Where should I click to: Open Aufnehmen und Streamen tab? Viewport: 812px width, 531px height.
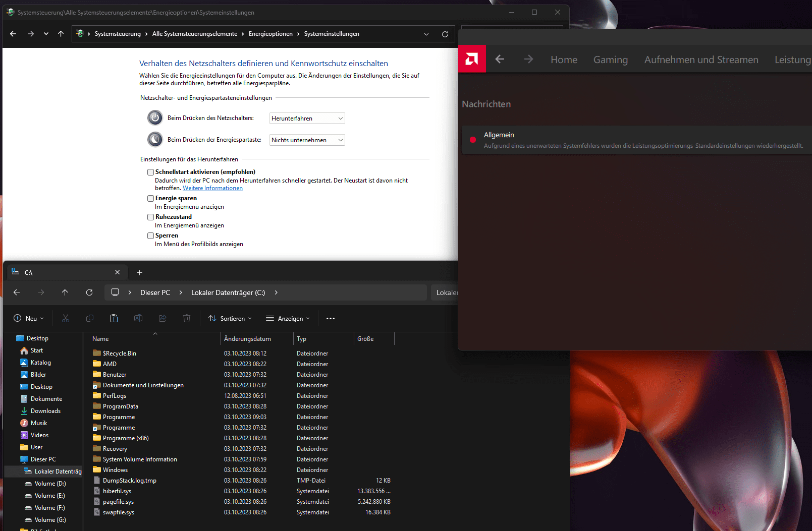tap(701, 60)
